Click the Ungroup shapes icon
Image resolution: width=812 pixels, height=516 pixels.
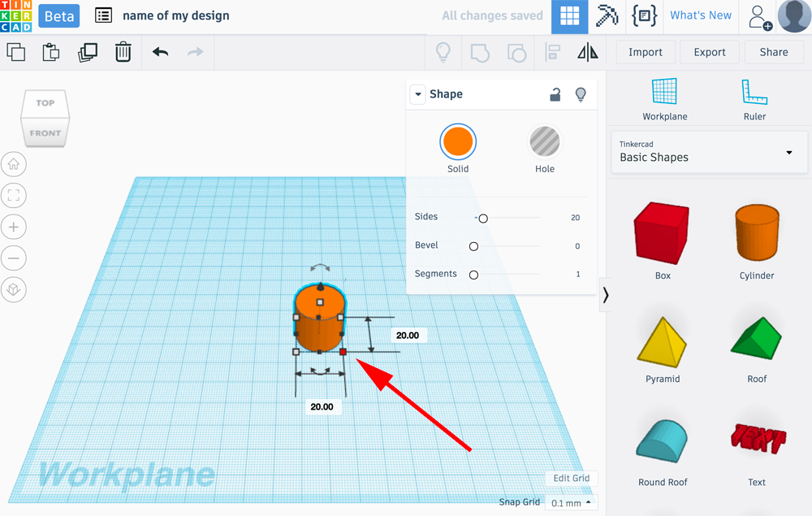(x=516, y=52)
